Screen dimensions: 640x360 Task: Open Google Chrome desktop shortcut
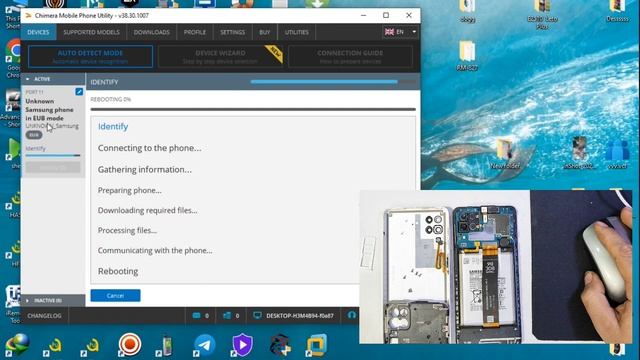pyautogui.click(x=14, y=57)
